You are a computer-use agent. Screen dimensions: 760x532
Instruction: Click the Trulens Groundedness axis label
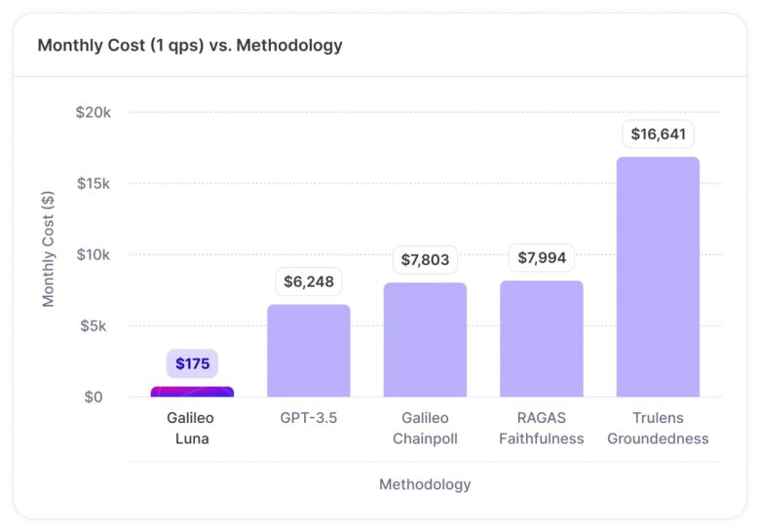[658, 428]
